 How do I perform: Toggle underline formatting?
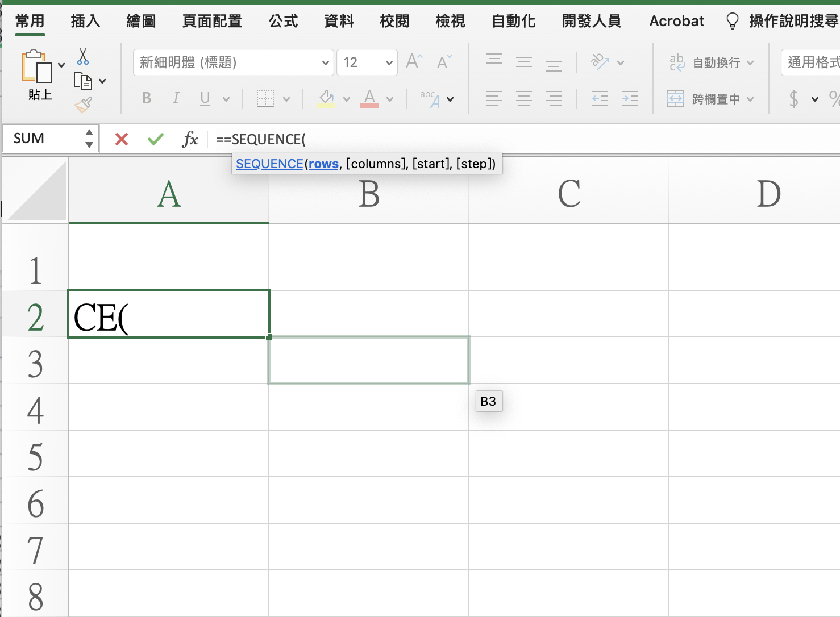[205, 98]
